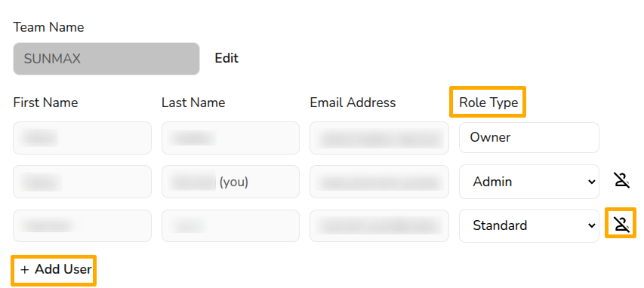The image size is (644, 288).
Task: Select the Standard row last name field
Action: click(x=230, y=225)
